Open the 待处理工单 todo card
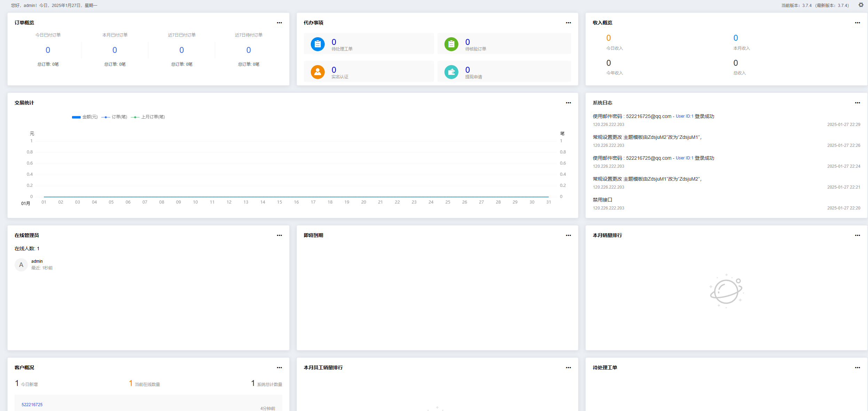Screen dimensions: 868x411 (x=369, y=44)
